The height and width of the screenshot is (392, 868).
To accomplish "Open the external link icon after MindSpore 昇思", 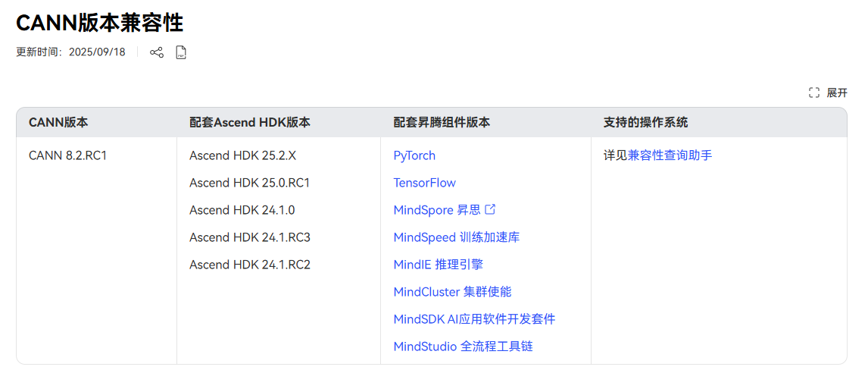I will point(490,209).
